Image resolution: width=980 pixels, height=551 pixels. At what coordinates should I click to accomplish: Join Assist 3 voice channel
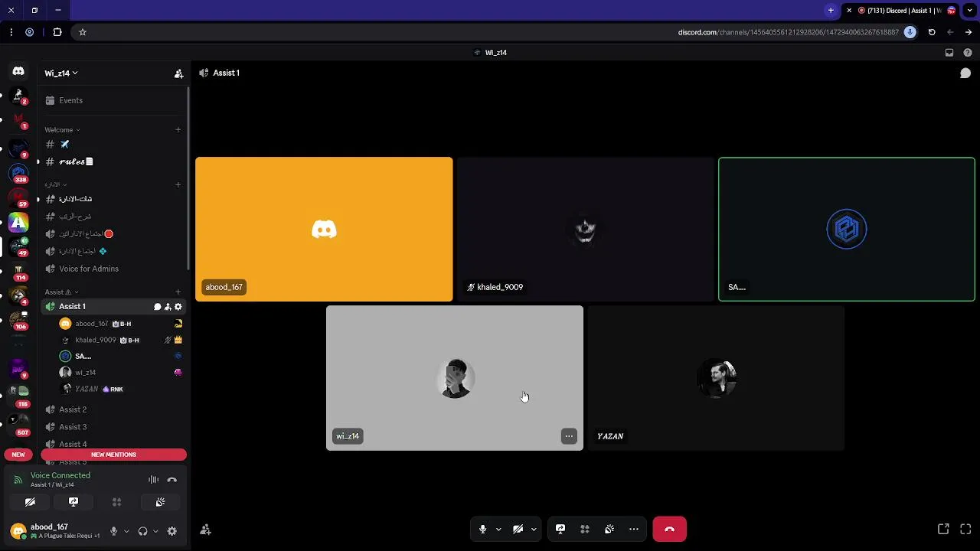point(112,427)
